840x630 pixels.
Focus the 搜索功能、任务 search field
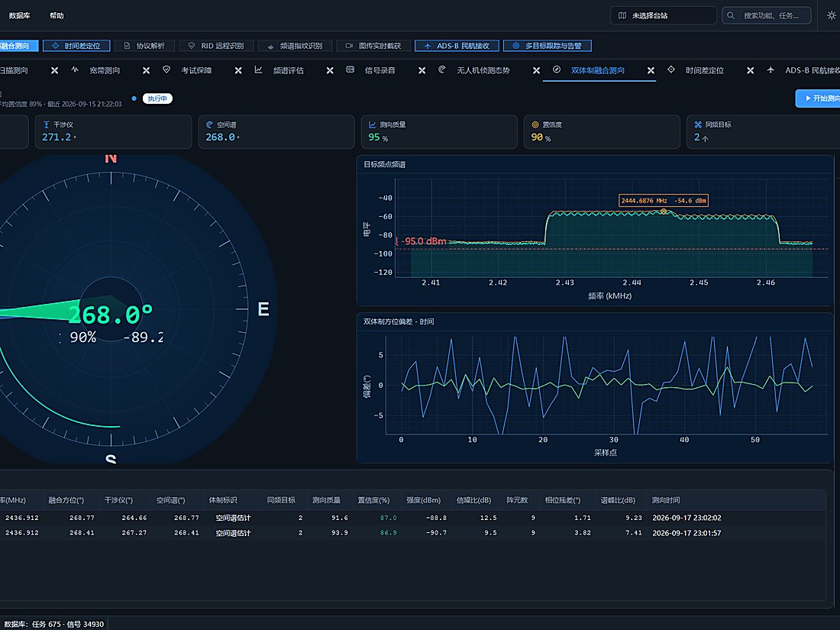[x=767, y=15]
